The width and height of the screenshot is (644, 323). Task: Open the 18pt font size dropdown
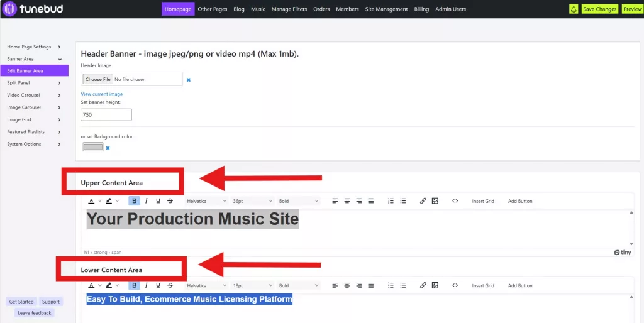click(252, 285)
